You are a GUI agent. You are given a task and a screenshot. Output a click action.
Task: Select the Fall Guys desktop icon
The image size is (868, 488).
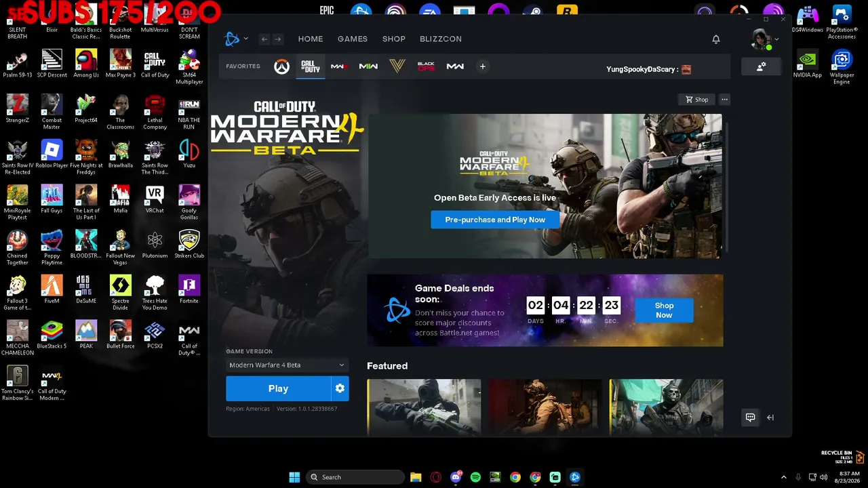pyautogui.click(x=52, y=199)
